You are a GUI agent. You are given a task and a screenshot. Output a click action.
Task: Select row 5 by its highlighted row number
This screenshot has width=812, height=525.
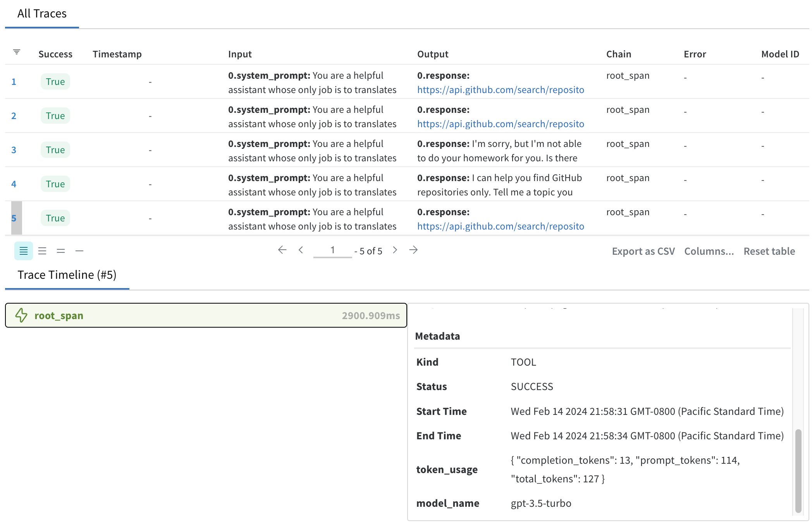click(x=14, y=218)
